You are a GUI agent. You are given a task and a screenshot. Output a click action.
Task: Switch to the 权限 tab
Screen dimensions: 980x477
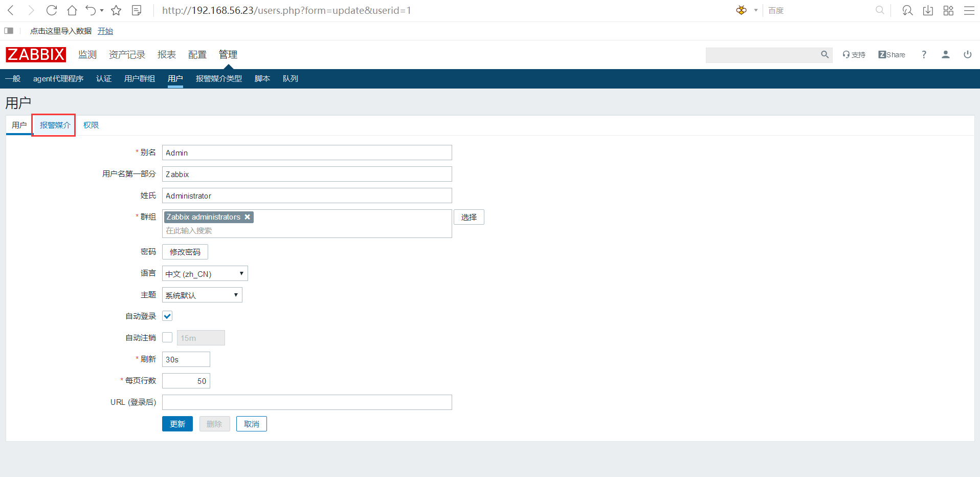coord(91,125)
